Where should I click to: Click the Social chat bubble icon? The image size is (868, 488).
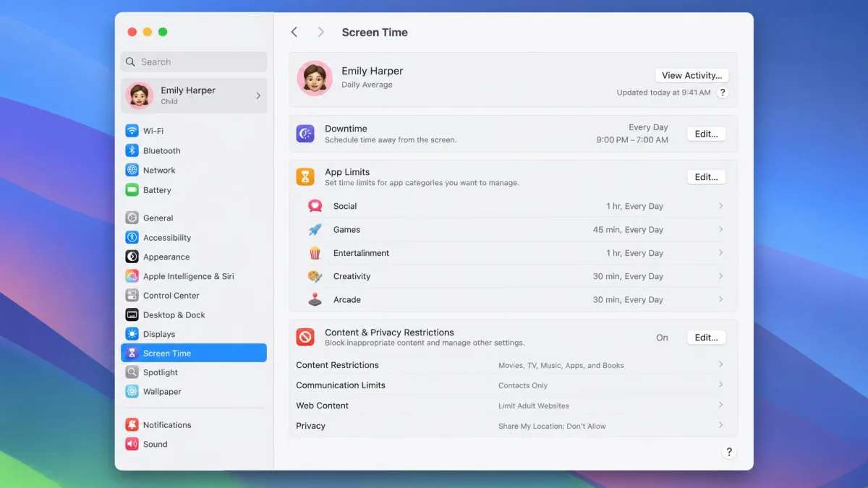click(x=315, y=206)
